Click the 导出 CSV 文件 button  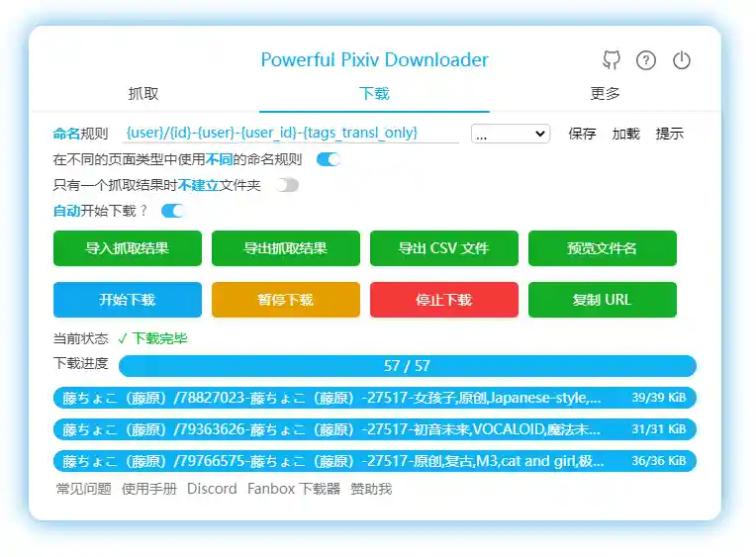tap(444, 248)
